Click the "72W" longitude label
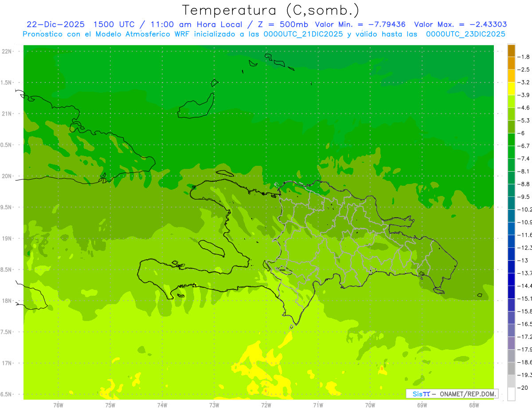Image resolution: width=532 pixels, height=411 pixels. tap(266, 405)
